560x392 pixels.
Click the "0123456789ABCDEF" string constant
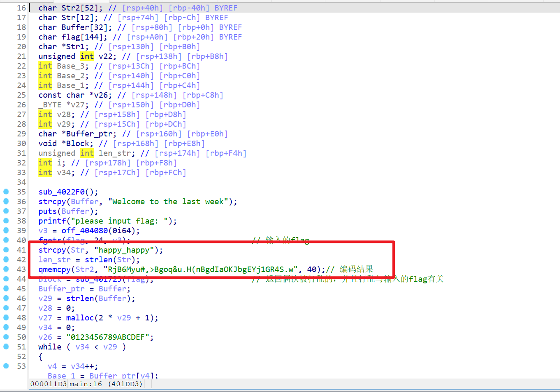point(110,337)
